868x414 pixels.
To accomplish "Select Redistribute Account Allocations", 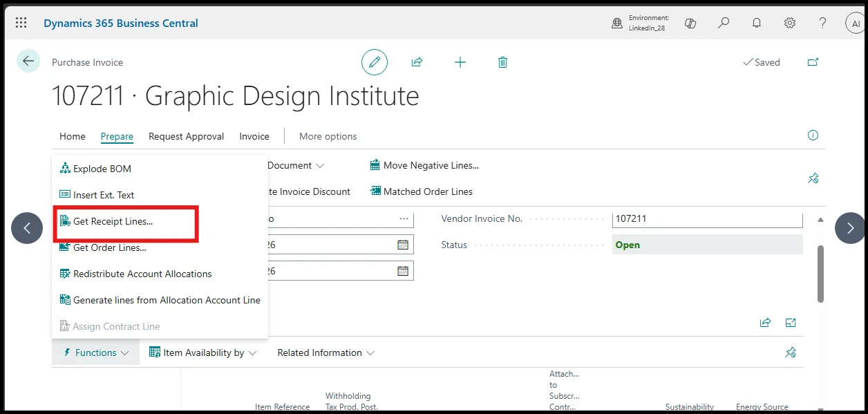I will point(135,274).
